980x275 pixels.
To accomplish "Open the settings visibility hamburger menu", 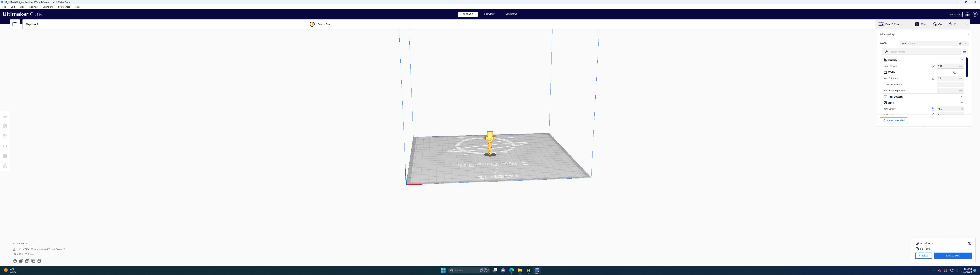I will (964, 51).
